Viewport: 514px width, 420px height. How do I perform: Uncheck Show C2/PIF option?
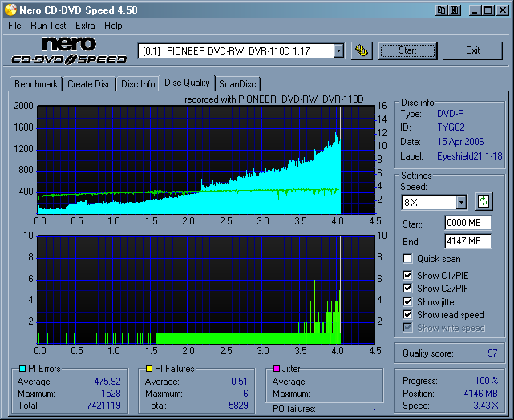point(407,288)
